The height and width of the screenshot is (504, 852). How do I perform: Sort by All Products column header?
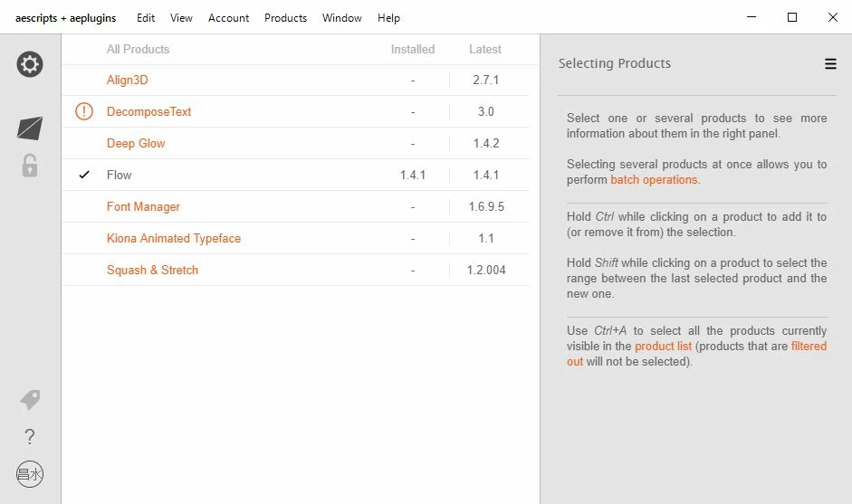coord(138,50)
